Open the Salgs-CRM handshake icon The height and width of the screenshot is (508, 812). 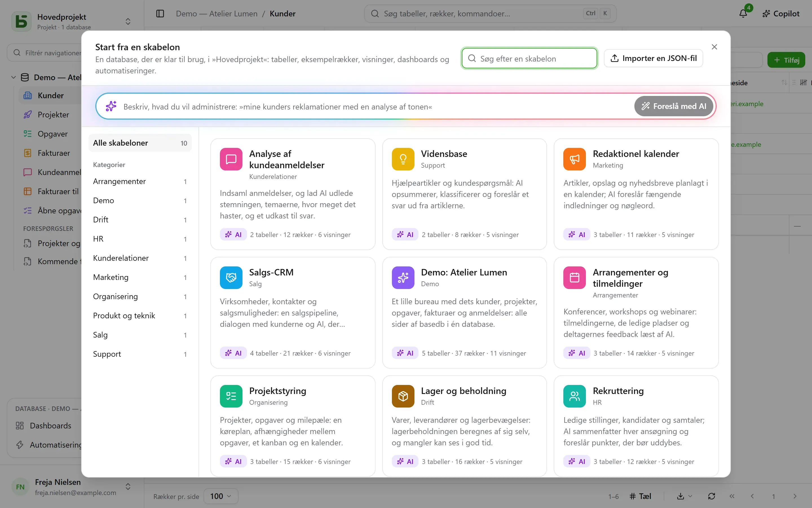[231, 277]
